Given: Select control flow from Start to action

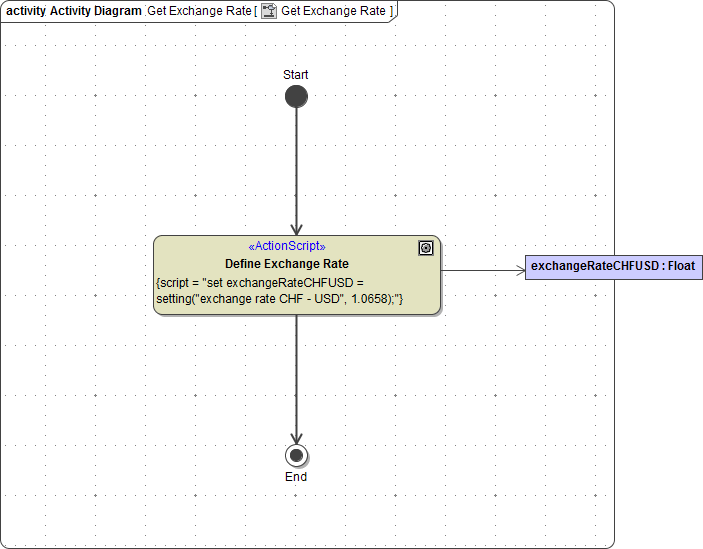Looking at the screenshot, I should click(x=296, y=165).
